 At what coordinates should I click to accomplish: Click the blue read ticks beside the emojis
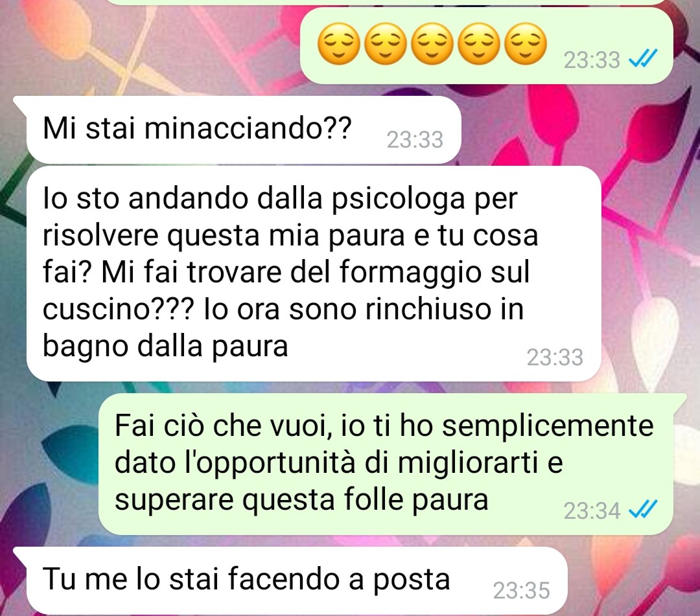643,59
